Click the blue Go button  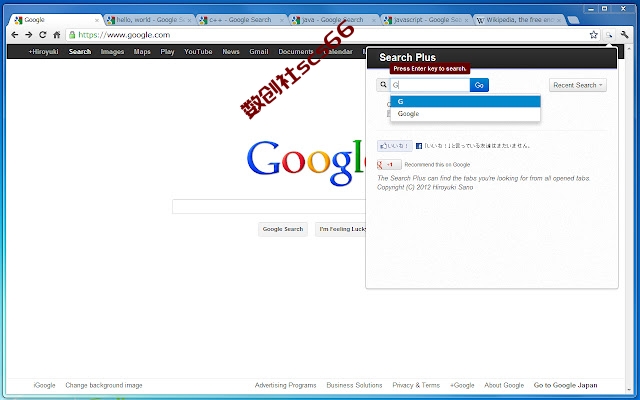coord(479,85)
